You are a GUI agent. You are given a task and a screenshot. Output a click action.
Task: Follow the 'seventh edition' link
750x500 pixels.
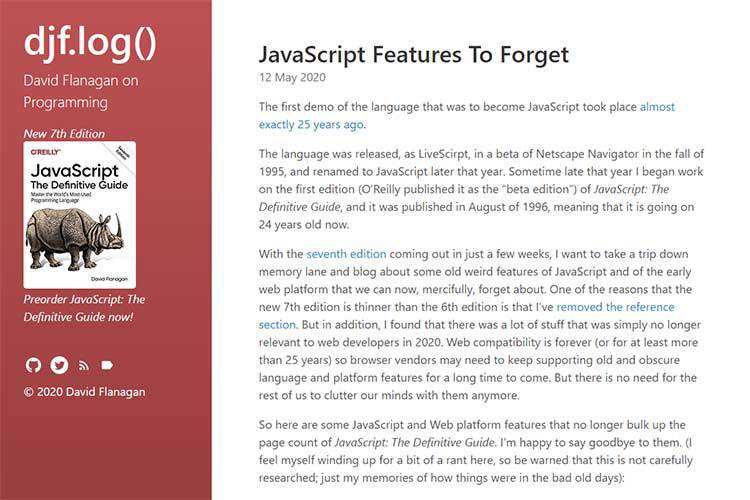346,254
